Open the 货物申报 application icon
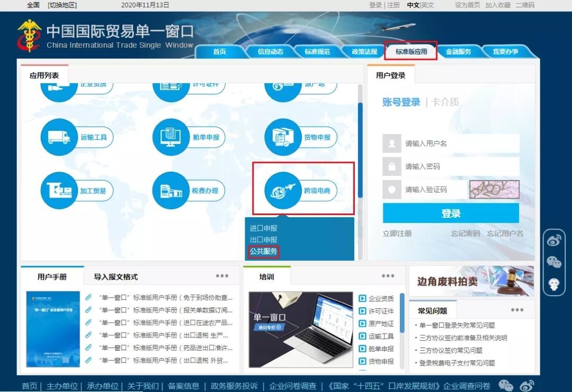The width and height of the screenshot is (572, 392). pos(283,137)
